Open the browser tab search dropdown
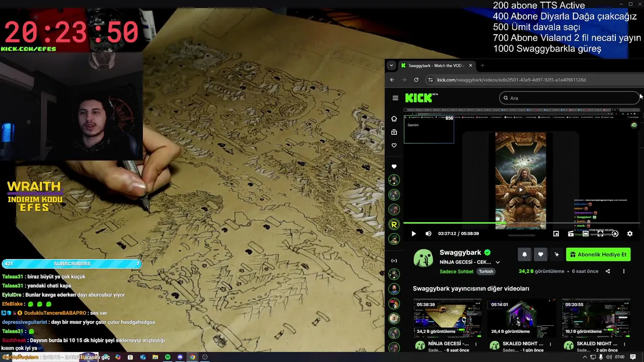This screenshot has width=644, height=362. click(391, 65)
